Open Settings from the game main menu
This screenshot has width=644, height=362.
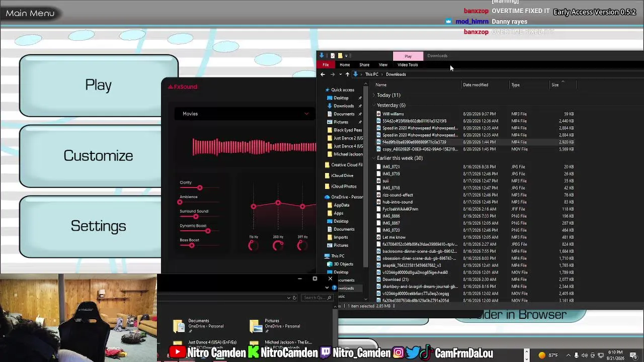(x=99, y=226)
